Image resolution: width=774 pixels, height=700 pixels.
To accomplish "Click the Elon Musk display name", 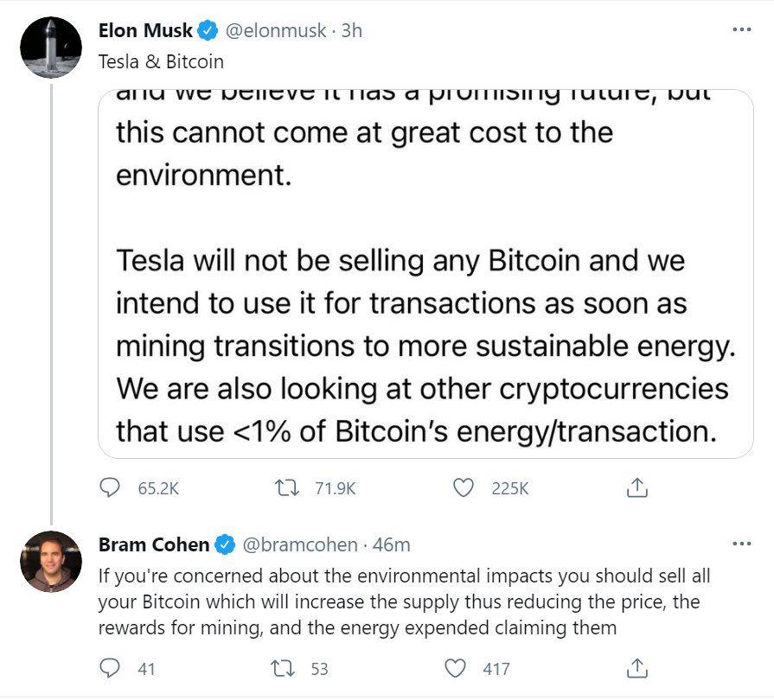I will coord(145,30).
